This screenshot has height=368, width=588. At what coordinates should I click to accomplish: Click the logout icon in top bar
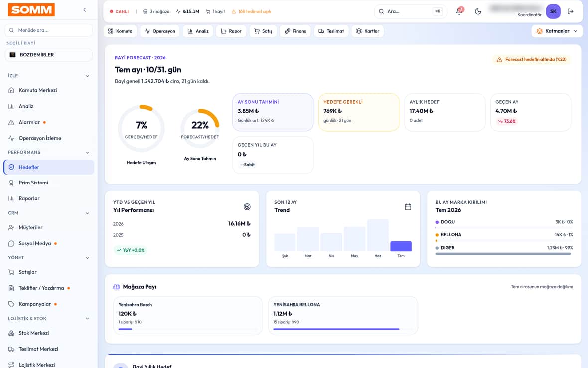click(571, 11)
